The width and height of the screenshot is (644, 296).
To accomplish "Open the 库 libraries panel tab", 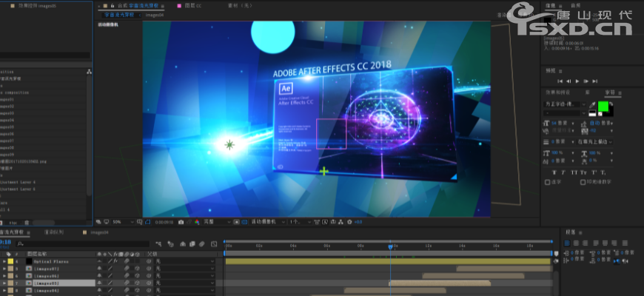I will point(587,92).
